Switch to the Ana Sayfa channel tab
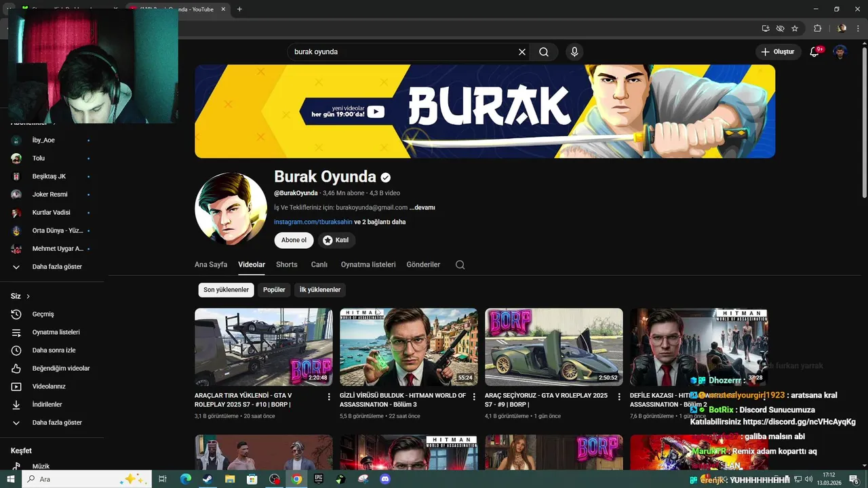This screenshot has width=868, height=488. tap(211, 265)
